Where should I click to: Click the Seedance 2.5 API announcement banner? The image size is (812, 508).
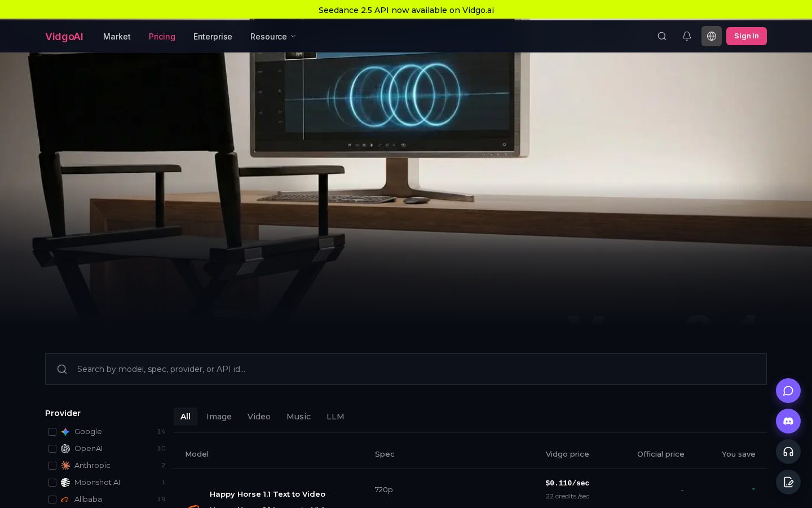[406, 10]
